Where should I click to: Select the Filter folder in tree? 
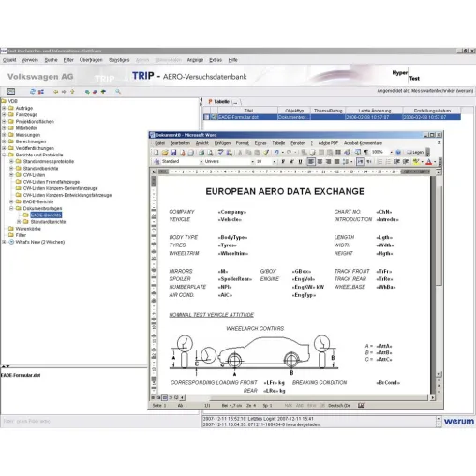pyautogui.click(x=21, y=235)
